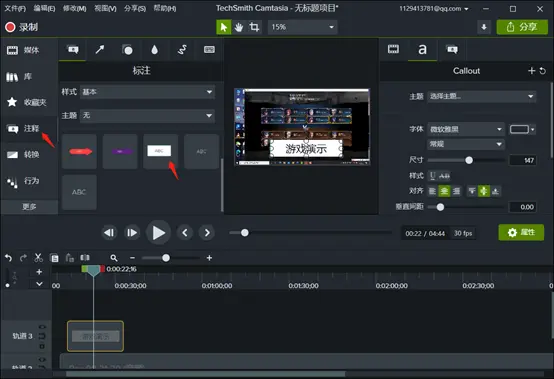The height and width of the screenshot is (379, 554).
Task: Open the canvas zoom 15% dropdown
Action: [302, 27]
